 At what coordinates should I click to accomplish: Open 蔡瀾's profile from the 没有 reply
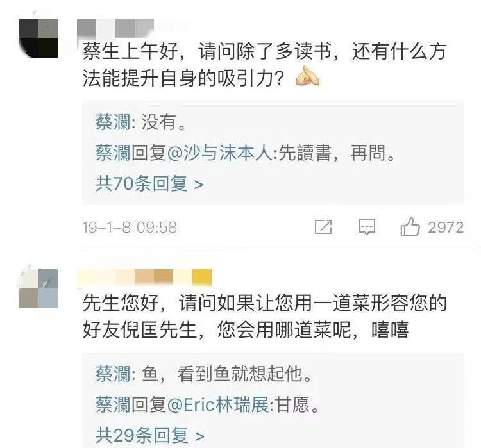(113, 122)
